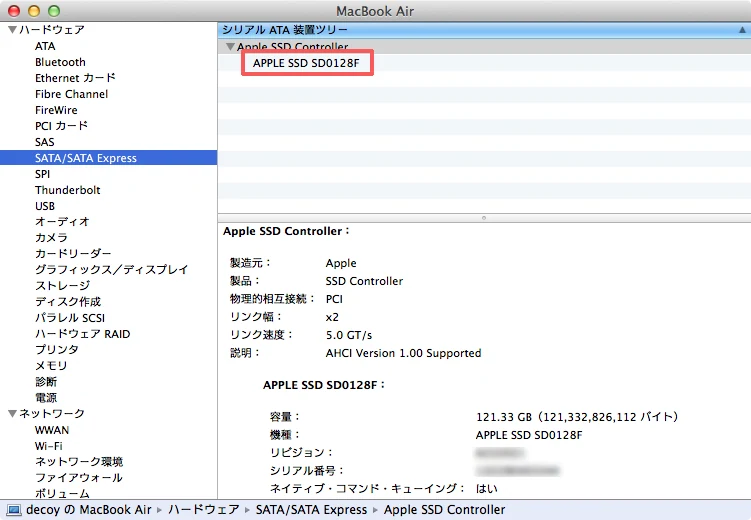Click the 5.0 GT/s link speed value
The height and width of the screenshot is (520, 751).
(349, 335)
